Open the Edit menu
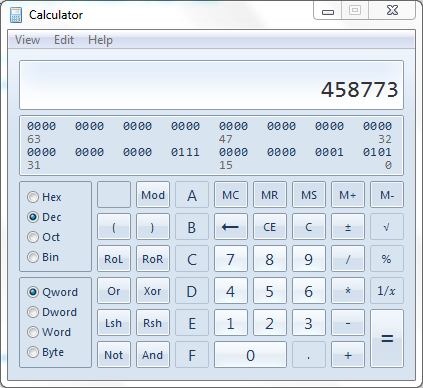The height and width of the screenshot is (388, 423). pos(64,40)
